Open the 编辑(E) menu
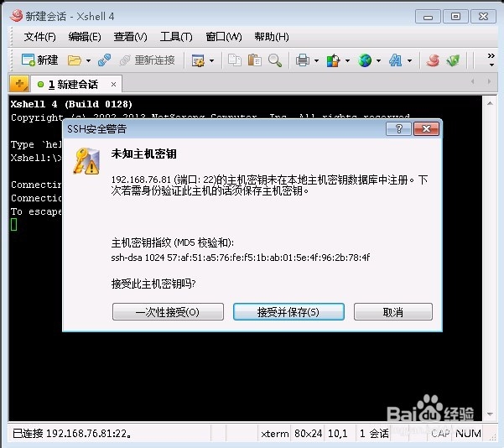504x448 pixels. pyautogui.click(x=85, y=37)
